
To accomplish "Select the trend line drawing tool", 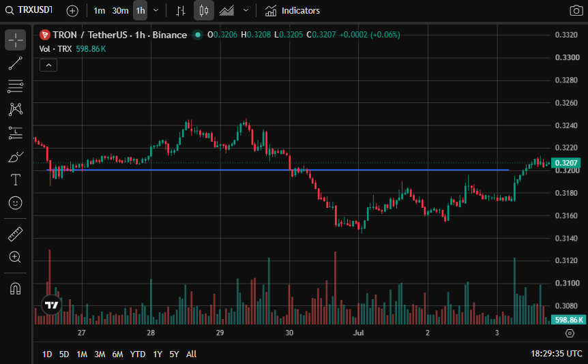I will 16,63.
